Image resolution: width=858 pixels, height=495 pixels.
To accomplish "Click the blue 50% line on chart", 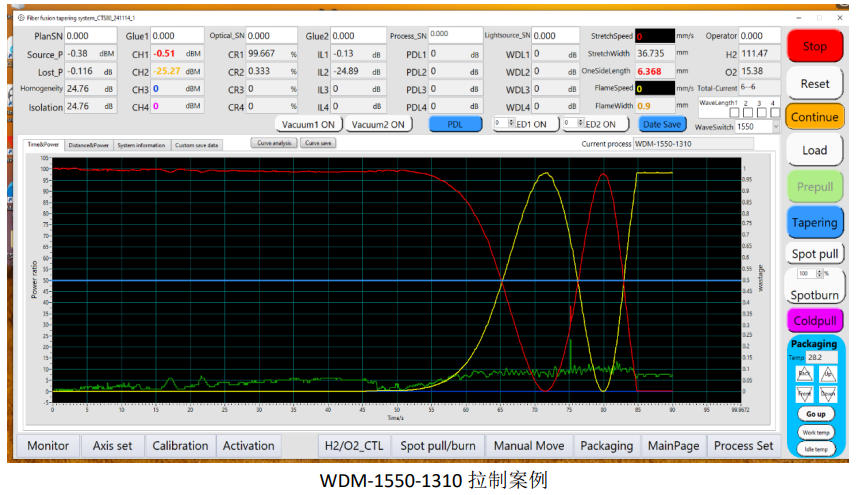I will click(x=300, y=280).
